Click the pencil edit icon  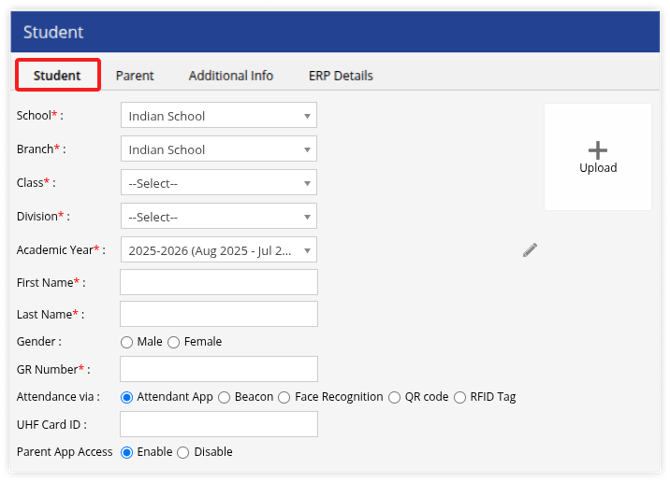point(530,250)
